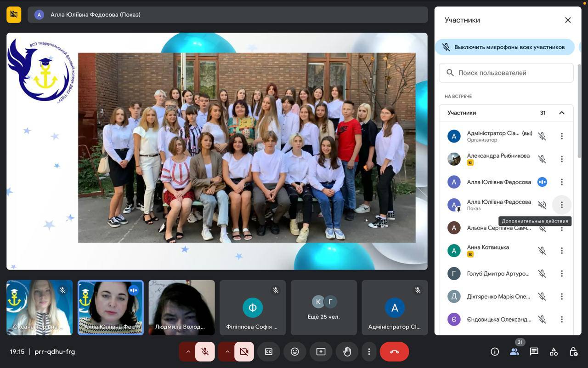Open meeting details info icon
The height and width of the screenshot is (368, 588).
[x=495, y=351]
